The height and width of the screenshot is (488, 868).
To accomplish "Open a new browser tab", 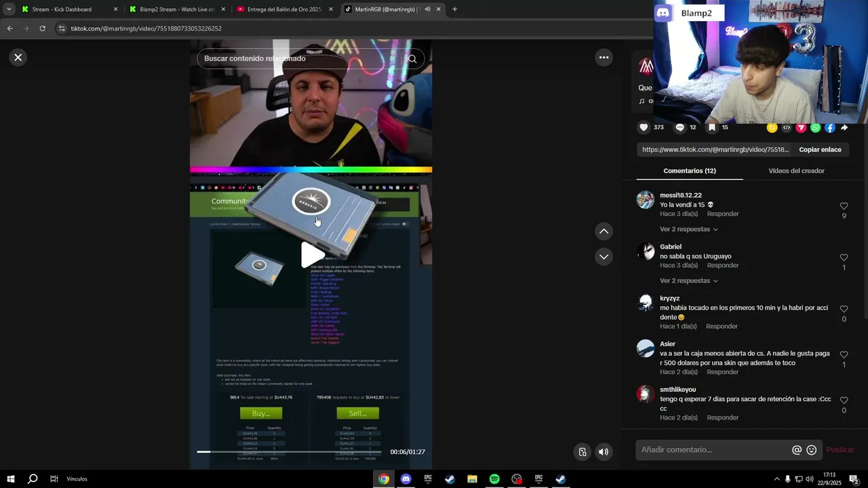I will coord(454,9).
